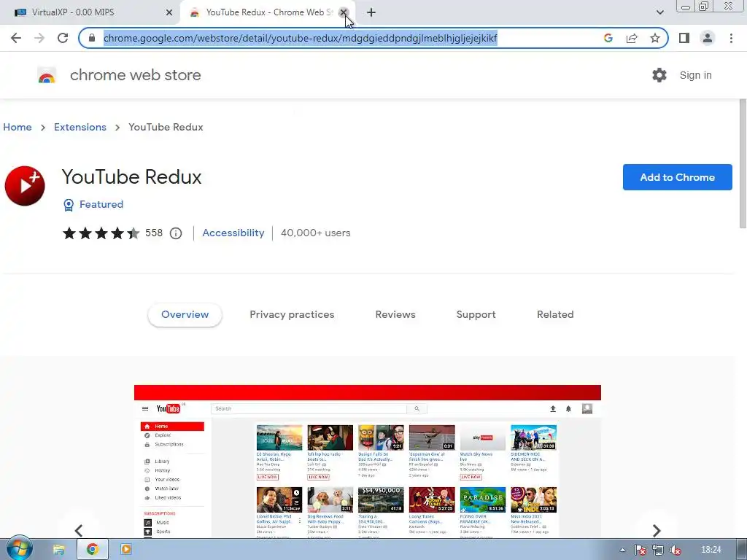Switch to the Reviews tab

[x=395, y=315]
